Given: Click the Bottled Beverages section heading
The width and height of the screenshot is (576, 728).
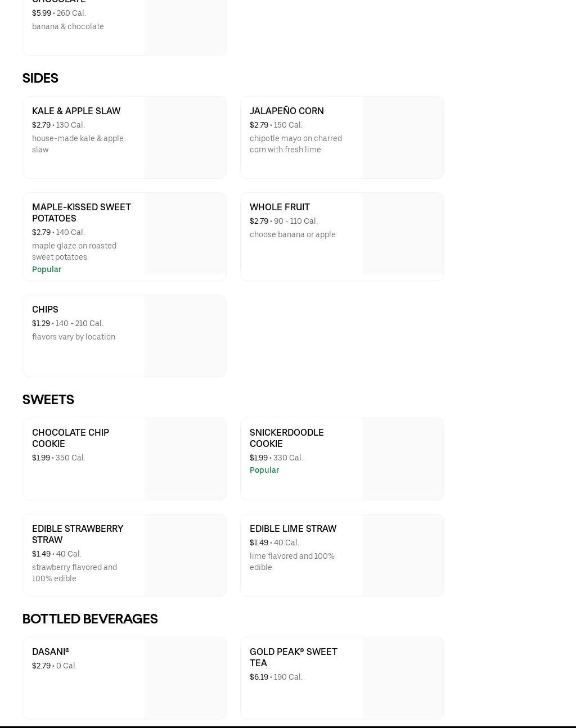Looking at the screenshot, I should pos(90,619).
